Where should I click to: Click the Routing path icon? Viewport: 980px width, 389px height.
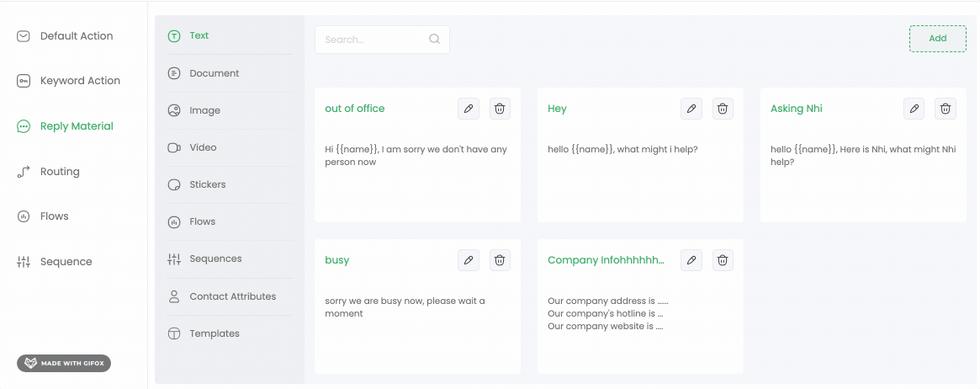tap(23, 172)
